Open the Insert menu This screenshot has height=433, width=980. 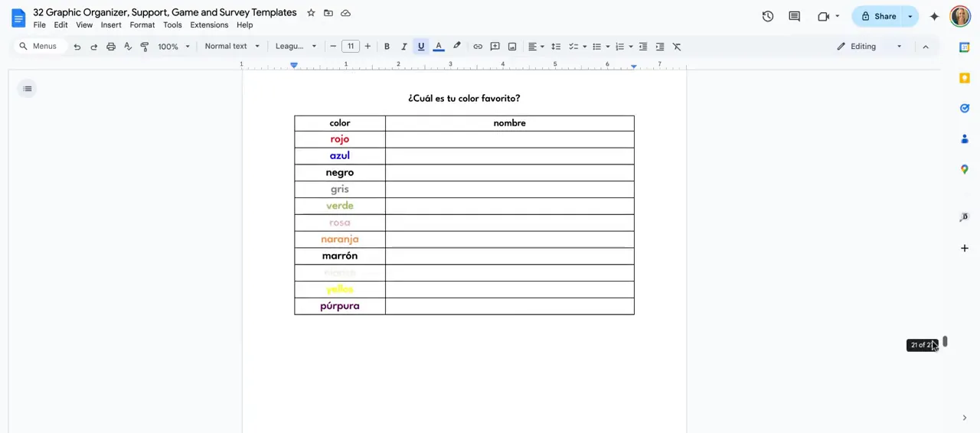coord(111,25)
